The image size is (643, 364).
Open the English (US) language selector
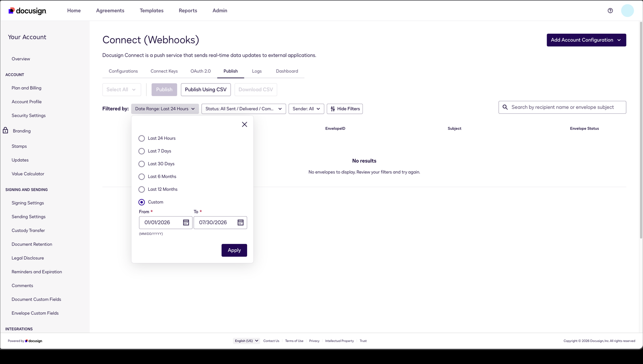(x=246, y=341)
